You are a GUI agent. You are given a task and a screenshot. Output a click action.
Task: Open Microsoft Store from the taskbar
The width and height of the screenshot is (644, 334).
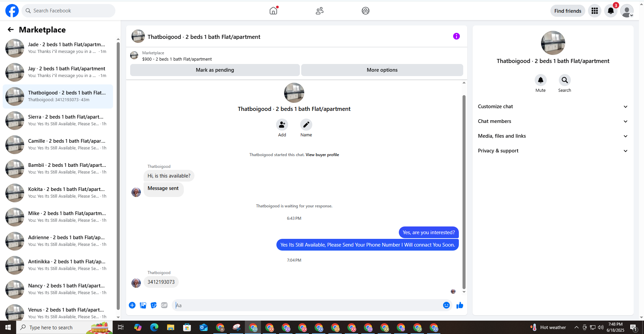coord(187,327)
